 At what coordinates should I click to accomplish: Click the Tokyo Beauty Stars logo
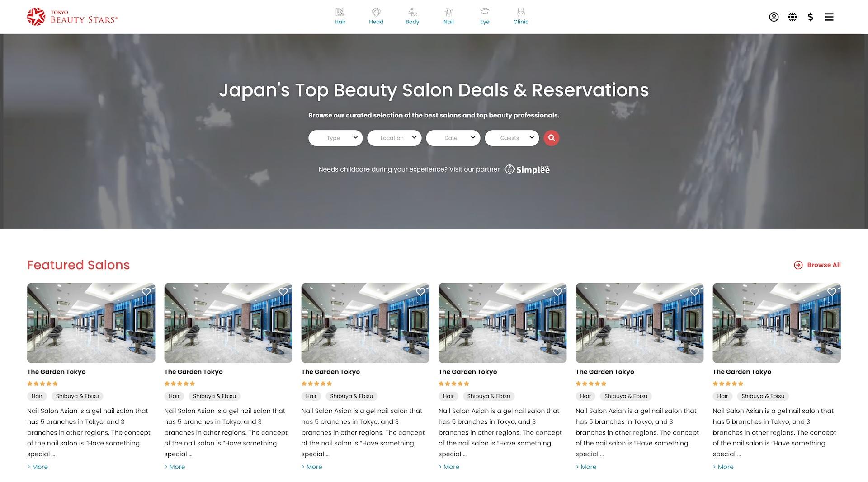(x=72, y=17)
